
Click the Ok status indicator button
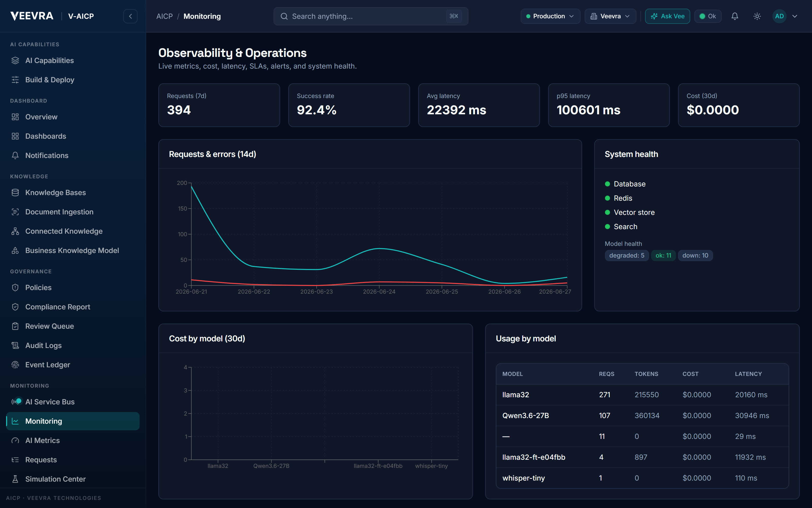pyautogui.click(x=708, y=16)
